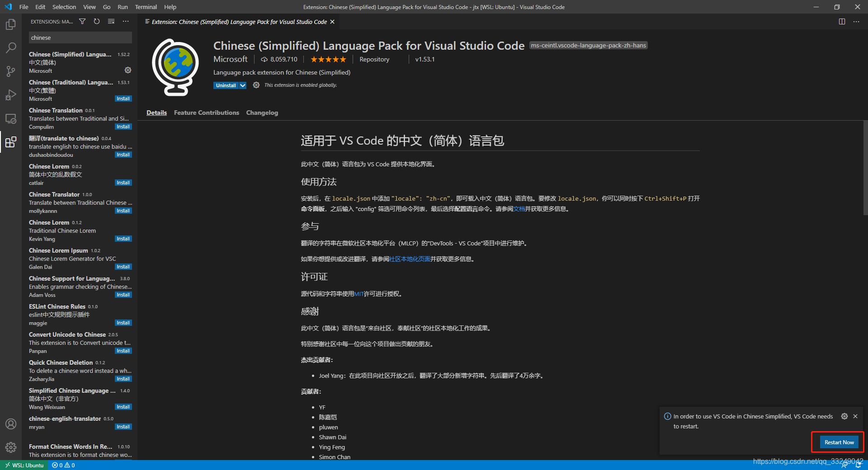Image resolution: width=868 pixels, height=470 pixels.
Task: Click the install count 8,059,710
Action: click(279, 59)
